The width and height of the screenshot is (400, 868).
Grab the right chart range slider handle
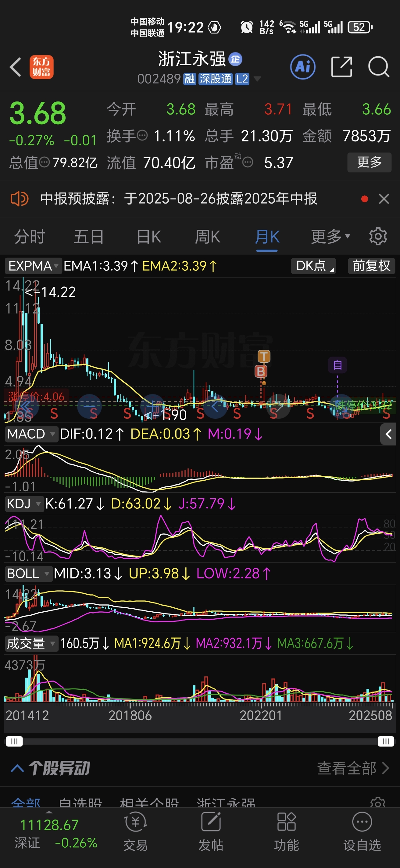point(386,741)
